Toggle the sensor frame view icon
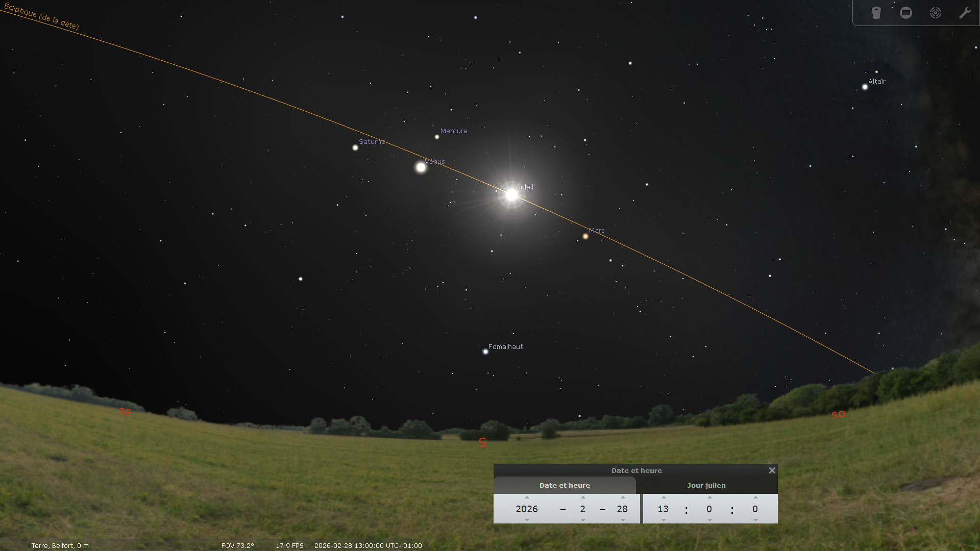Image resolution: width=980 pixels, height=551 pixels. point(906,13)
